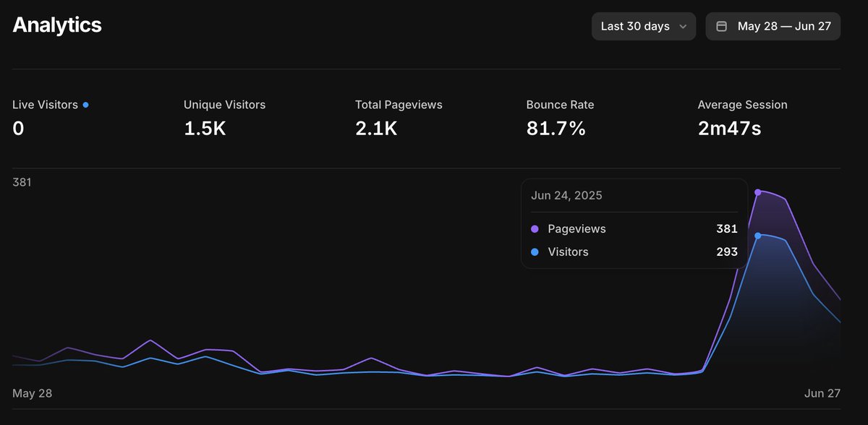Click the blue Visitors legend dot in tooltip

click(x=535, y=252)
